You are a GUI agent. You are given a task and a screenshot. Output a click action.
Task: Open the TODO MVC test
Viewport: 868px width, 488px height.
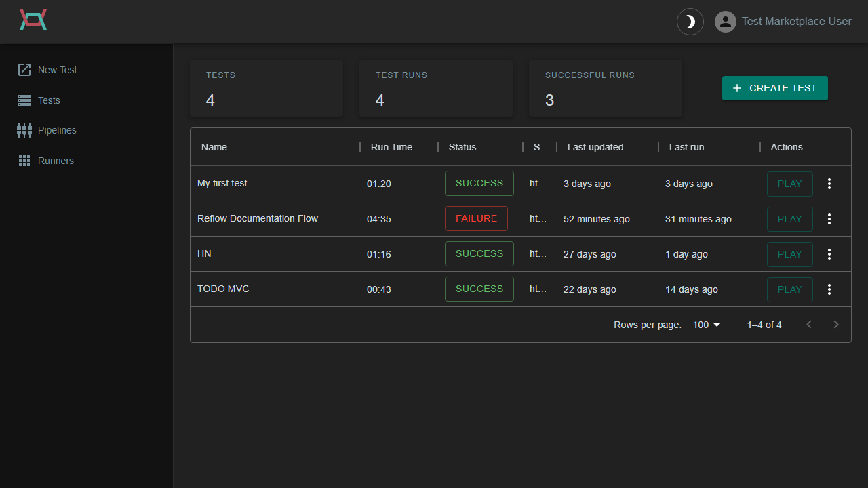coord(223,289)
